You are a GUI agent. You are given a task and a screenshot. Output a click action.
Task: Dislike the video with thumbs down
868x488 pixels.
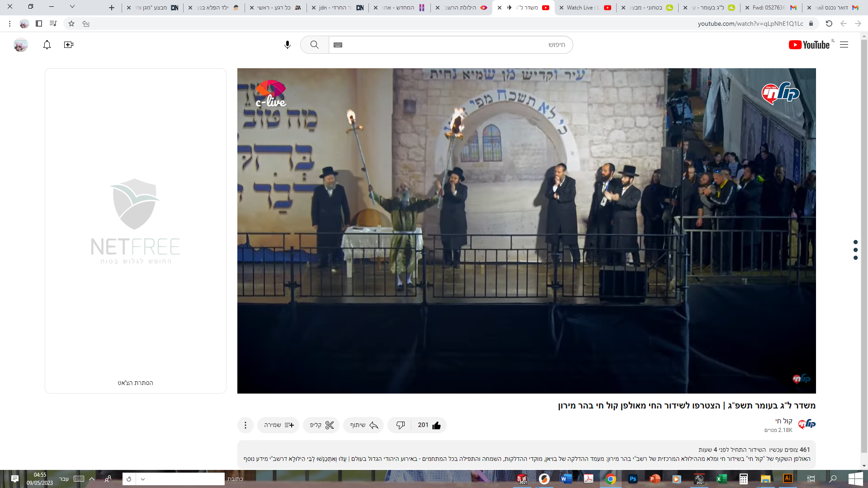(x=400, y=425)
